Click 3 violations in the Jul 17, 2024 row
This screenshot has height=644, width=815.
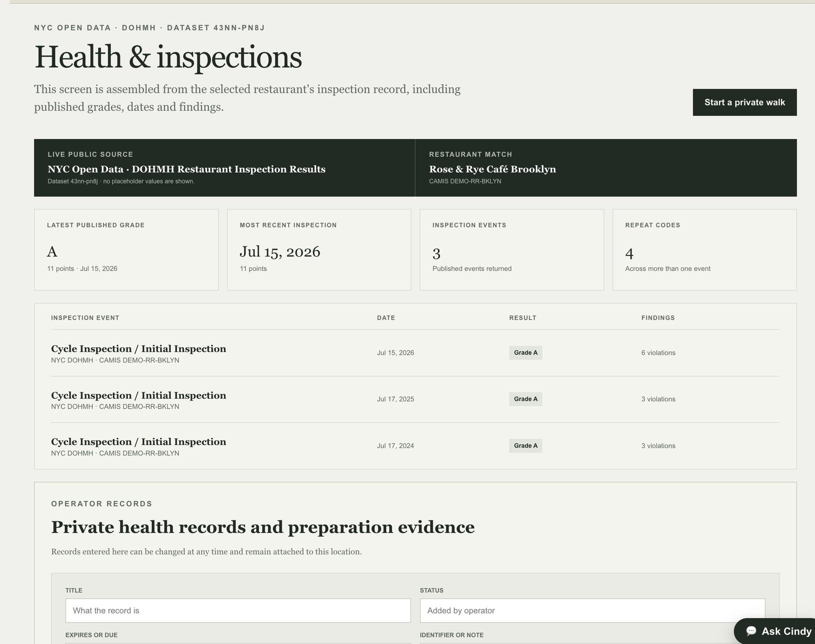658,446
